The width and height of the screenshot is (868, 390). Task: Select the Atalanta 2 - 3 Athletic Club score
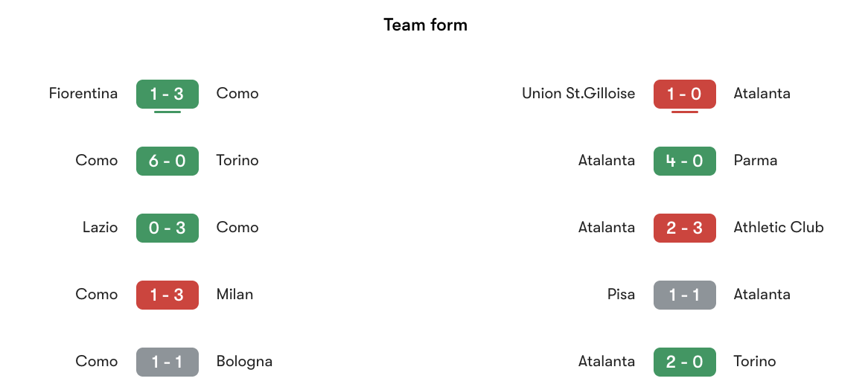click(x=684, y=228)
